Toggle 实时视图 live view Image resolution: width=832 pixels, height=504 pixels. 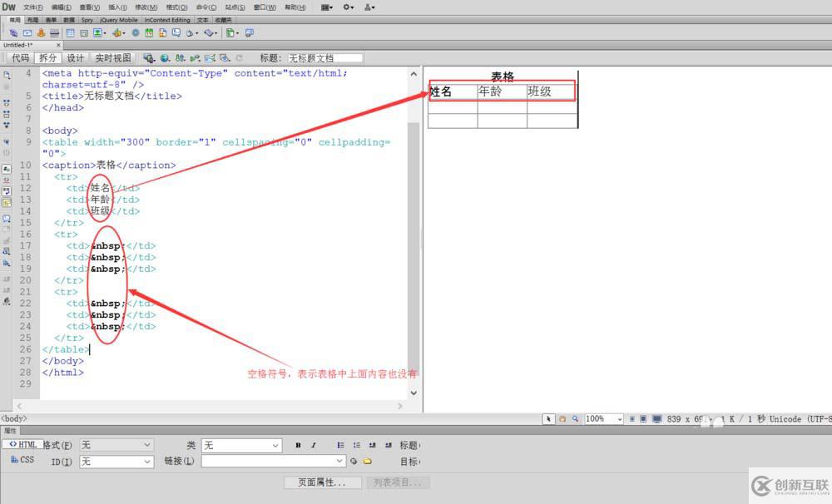[x=112, y=58]
